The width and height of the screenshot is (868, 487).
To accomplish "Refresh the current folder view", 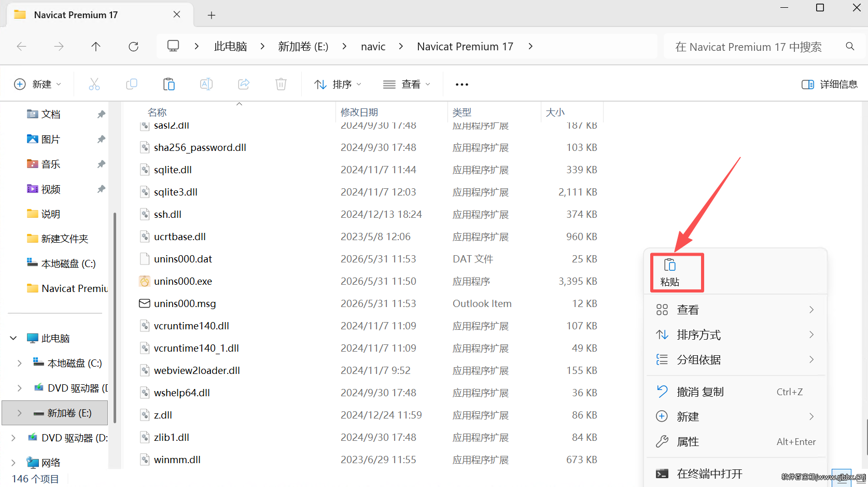I will (133, 47).
